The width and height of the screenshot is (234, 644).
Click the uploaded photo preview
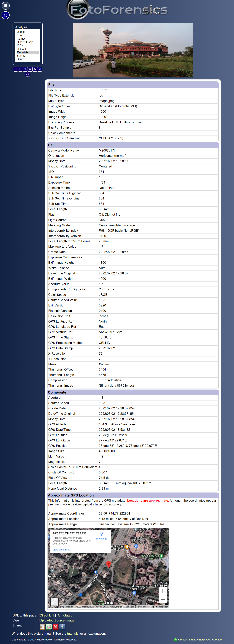133,50
